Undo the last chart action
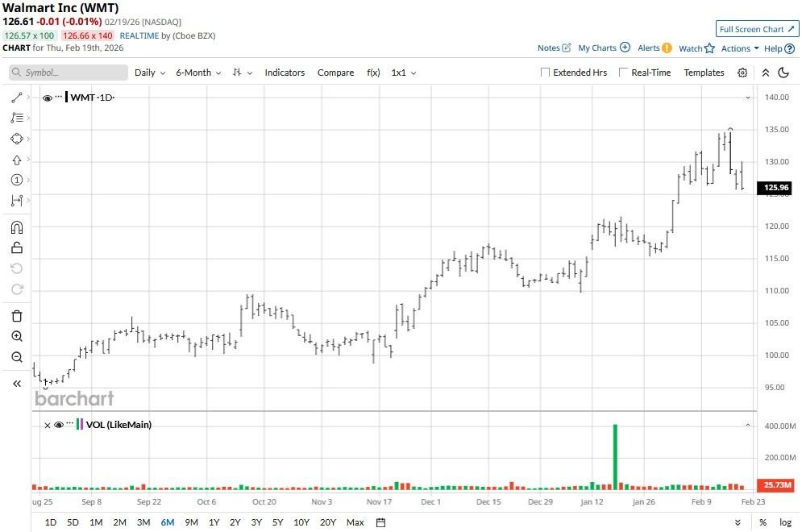Screen dimensions: 802x532 click(16, 268)
